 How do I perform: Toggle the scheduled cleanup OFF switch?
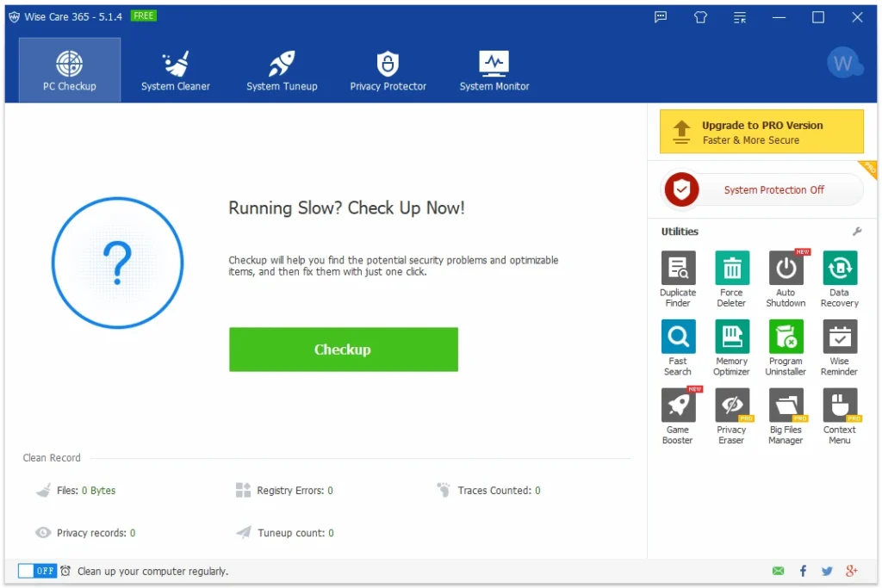tap(37, 571)
